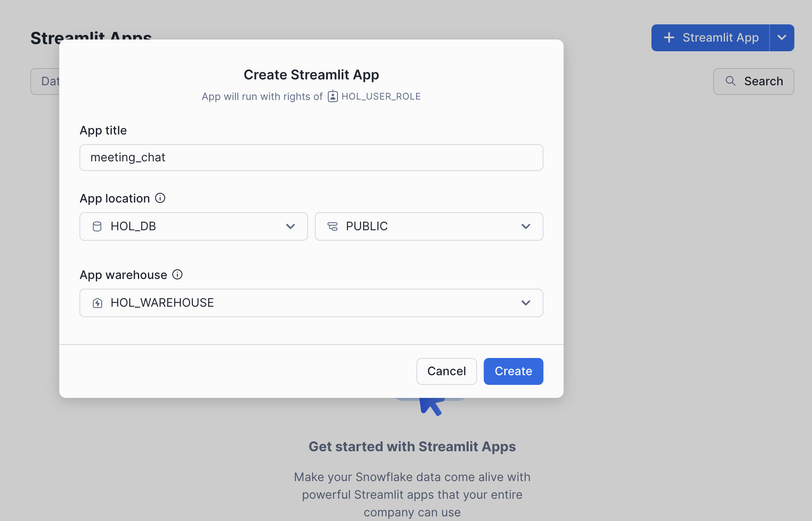Image resolution: width=812 pixels, height=521 pixels.
Task: Click the App warehouse info icon
Action: coord(177,274)
